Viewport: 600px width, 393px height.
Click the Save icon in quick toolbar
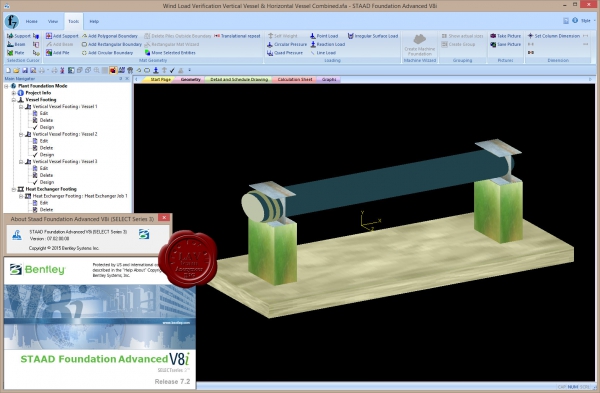point(25,70)
